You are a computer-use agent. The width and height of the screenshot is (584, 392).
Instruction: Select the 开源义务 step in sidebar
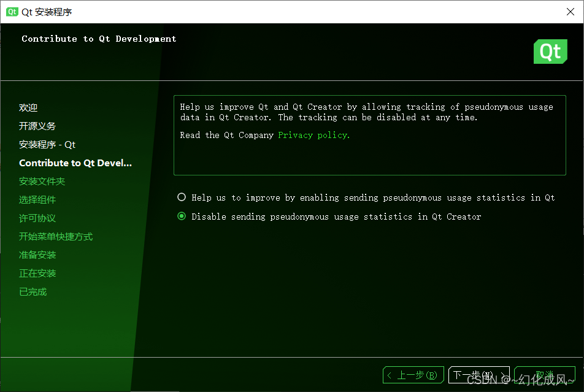coord(37,126)
